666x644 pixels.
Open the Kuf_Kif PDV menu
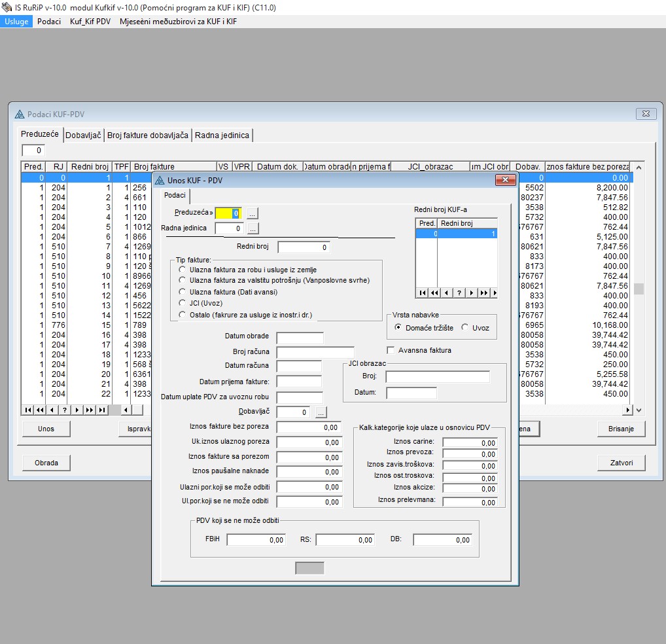(x=90, y=21)
